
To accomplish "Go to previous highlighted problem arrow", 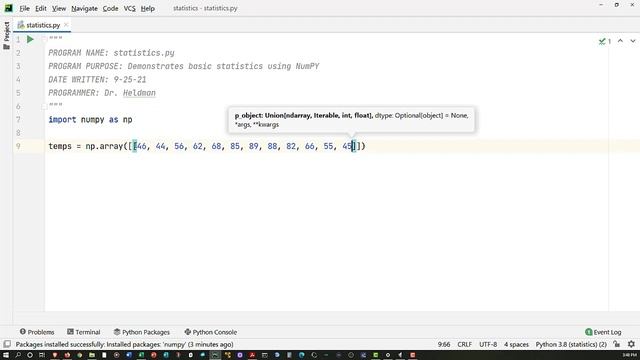I will [x=620, y=41].
